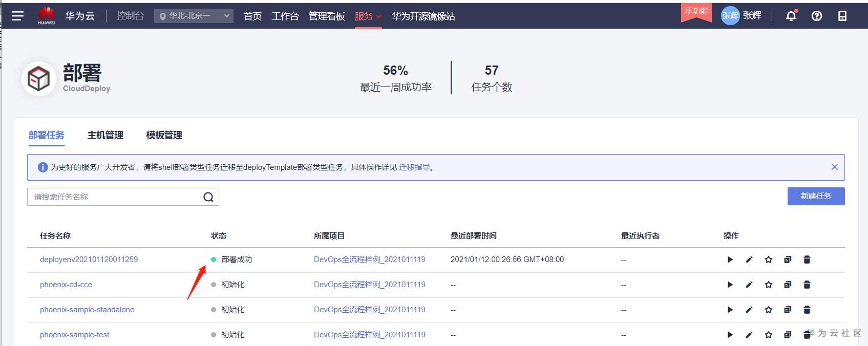The image size is (868, 346).
Task: Delete the phoenix-cd-cce task
Action: tap(807, 285)
